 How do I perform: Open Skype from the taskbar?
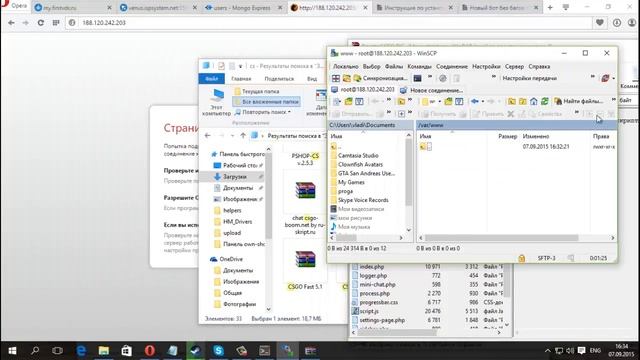pos(218,351)
